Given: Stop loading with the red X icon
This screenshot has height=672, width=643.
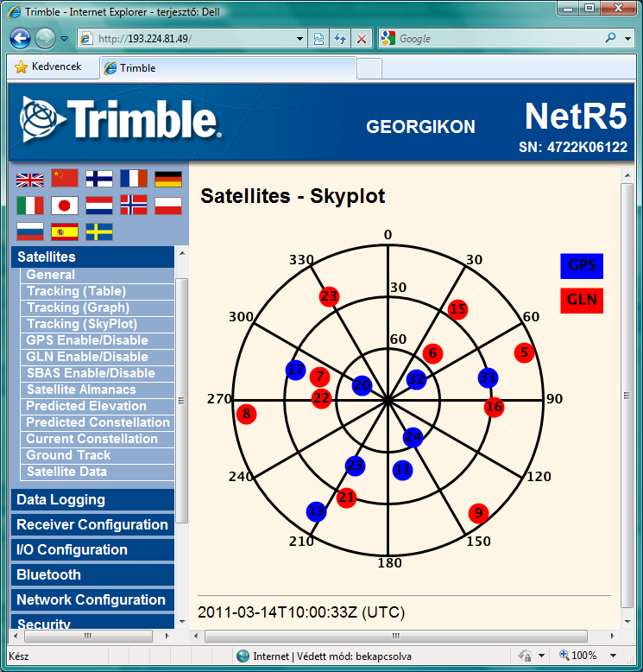Looking at the screenshot, I should pos(362,39).
